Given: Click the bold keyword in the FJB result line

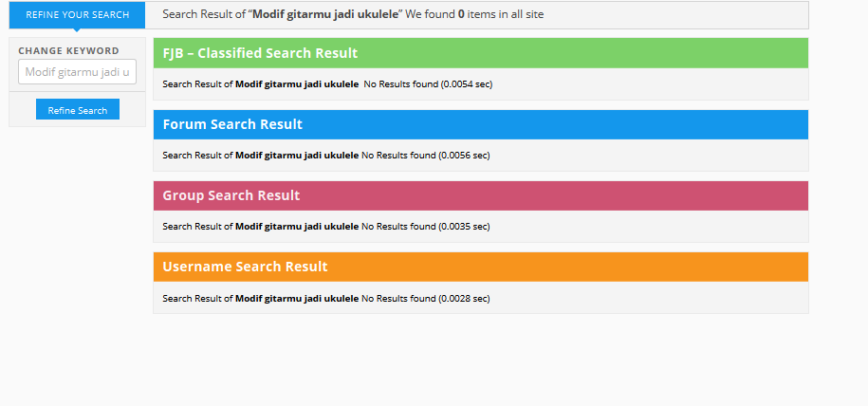Looking at the screenshot, I should 297,84.
